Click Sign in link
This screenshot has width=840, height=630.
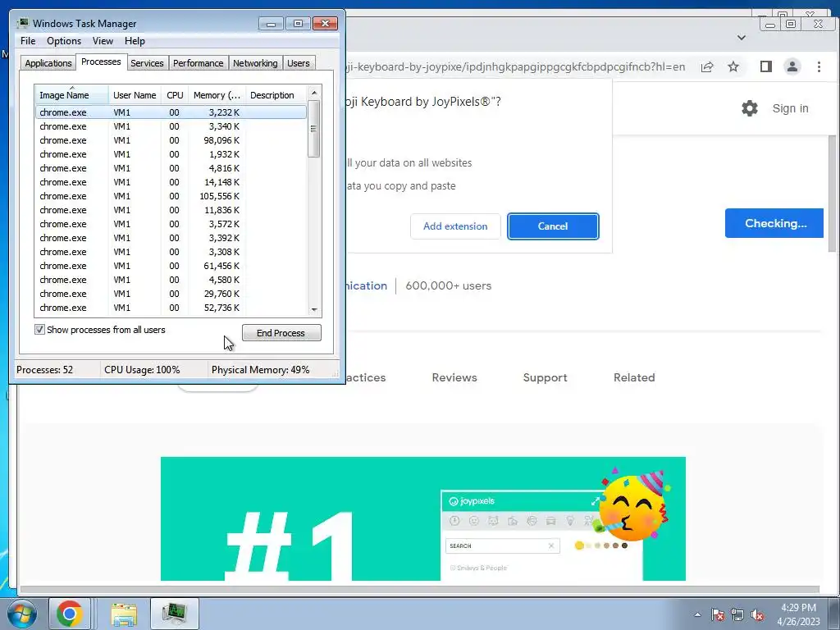790,108
